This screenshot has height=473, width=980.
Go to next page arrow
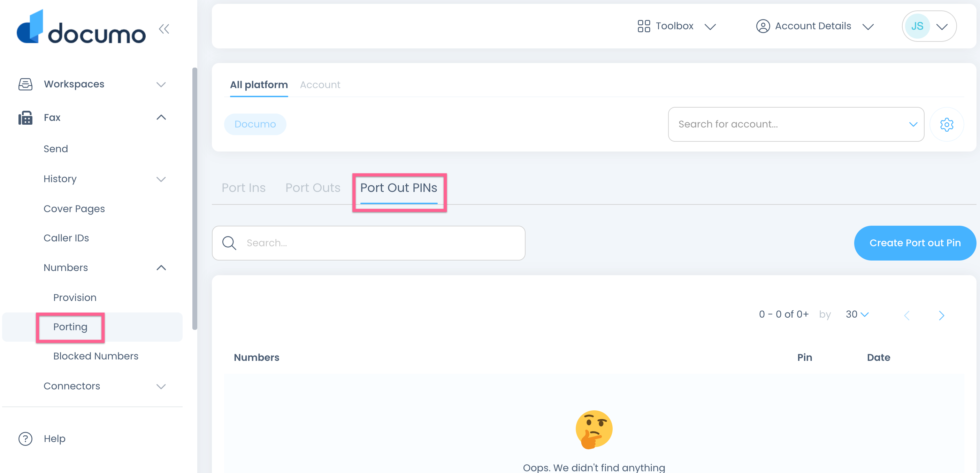click(x=941, y=315)
